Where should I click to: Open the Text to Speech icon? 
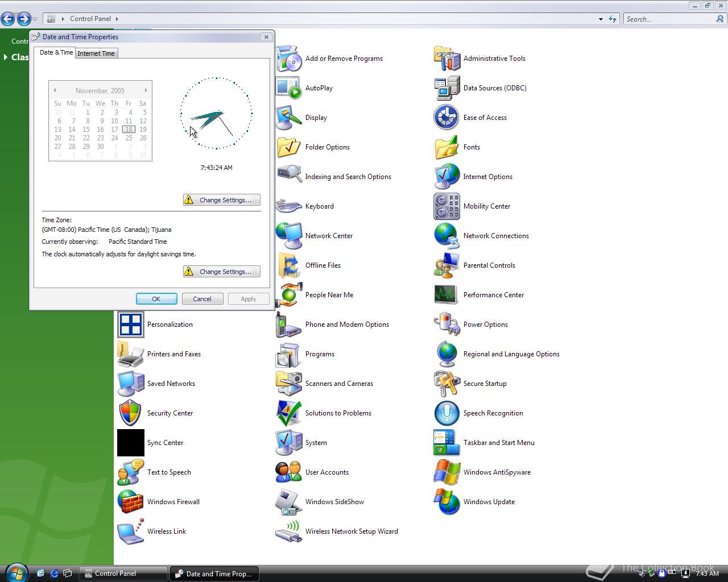point(131,472)
